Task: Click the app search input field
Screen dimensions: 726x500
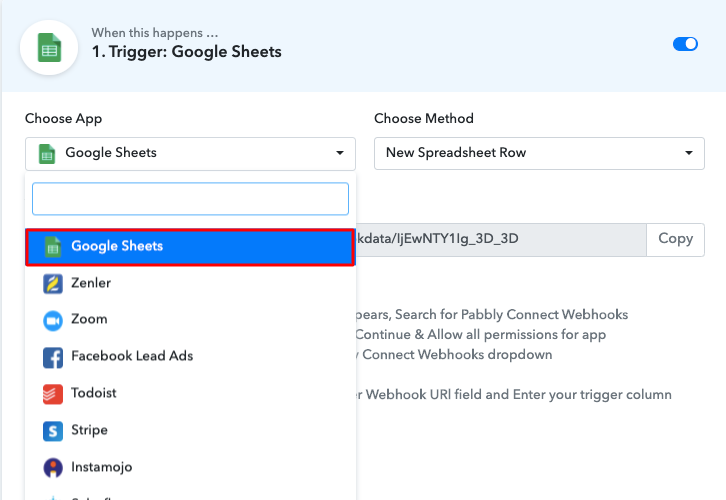Action: (190, 199)
